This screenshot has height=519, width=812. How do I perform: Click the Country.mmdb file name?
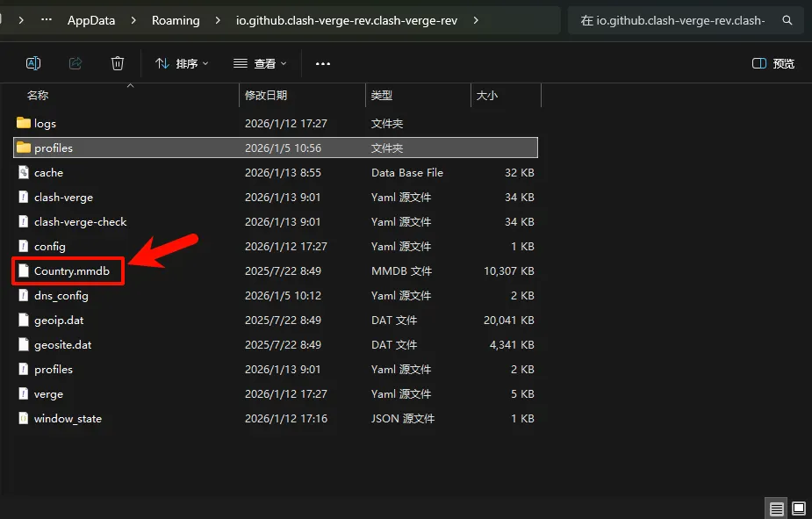click(72, 270)
